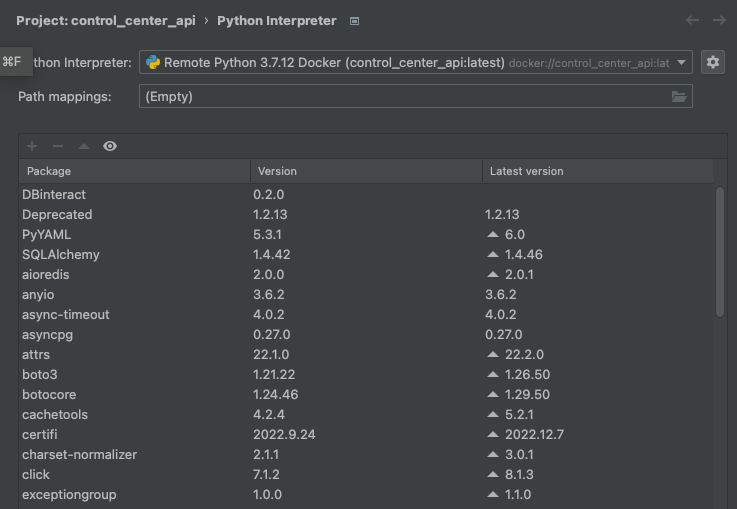Select the Deprecated package row

366,214
